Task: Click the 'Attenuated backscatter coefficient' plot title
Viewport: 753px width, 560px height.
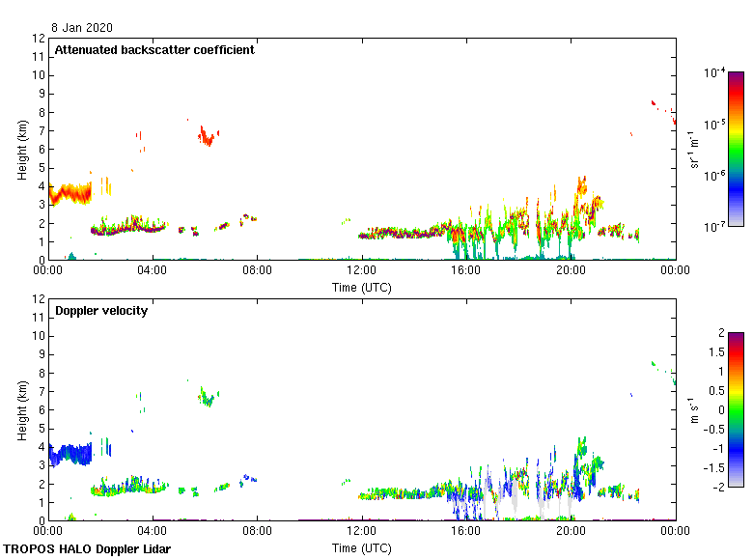Action: point(154,50)
